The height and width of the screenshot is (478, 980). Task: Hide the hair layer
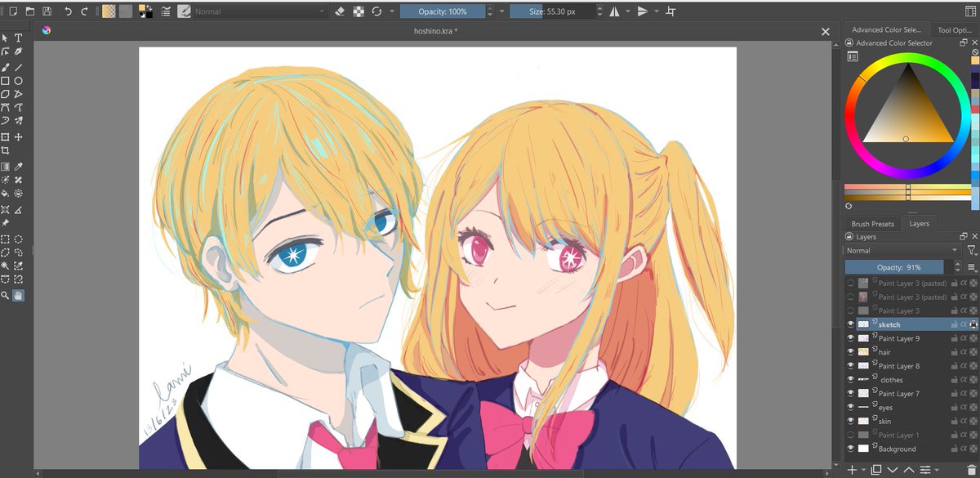coord(850,352)
